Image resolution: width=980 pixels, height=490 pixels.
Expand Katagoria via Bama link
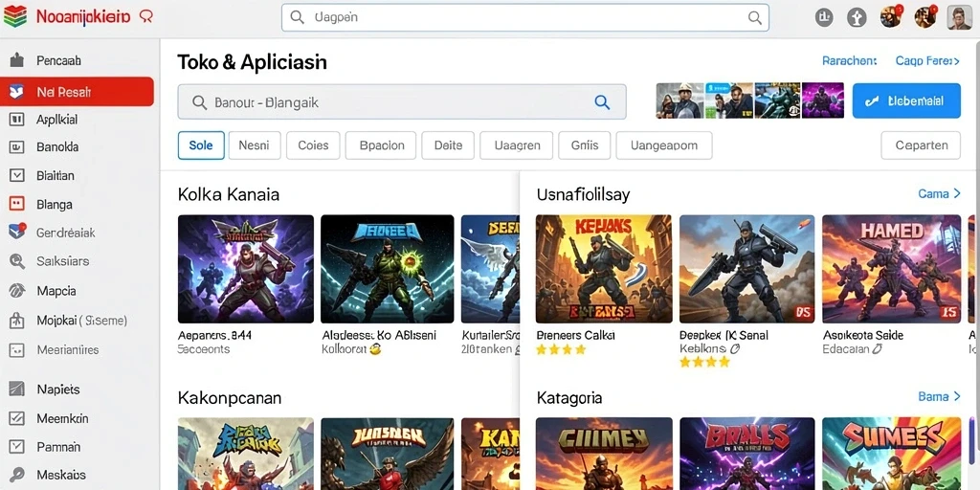pos(940,396)
